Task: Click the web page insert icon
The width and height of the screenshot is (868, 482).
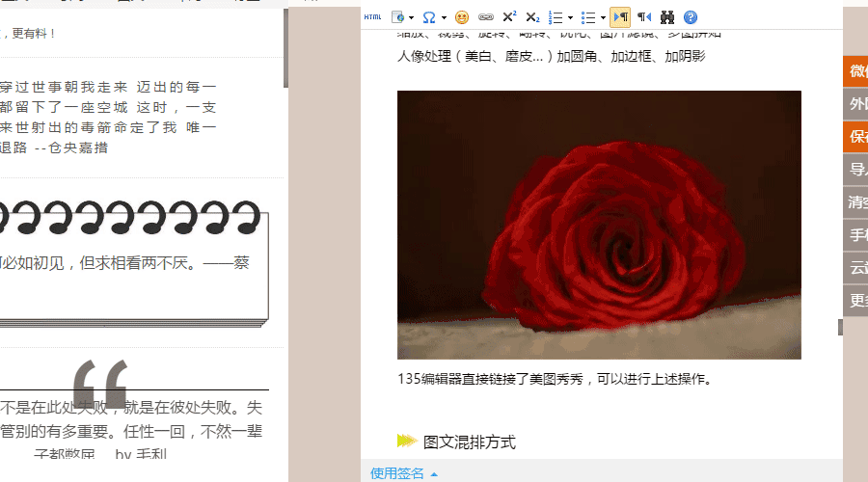Action: pyautogui.click(x=397, y=17)
